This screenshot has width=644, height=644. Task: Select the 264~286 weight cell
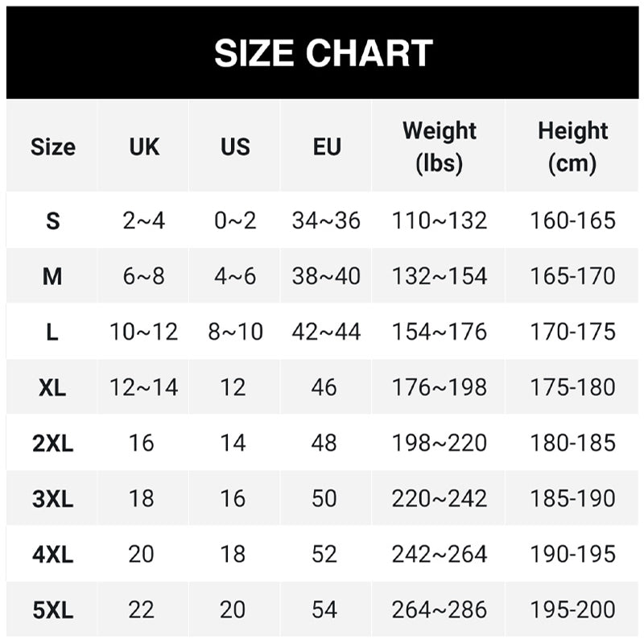[x=440, y=609]
